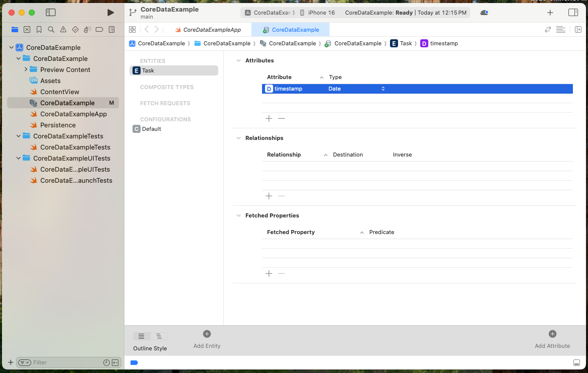Viewport: 588px width, 373px height.
Task: Select the Project navigator folder icon
Action: [15, 30]
